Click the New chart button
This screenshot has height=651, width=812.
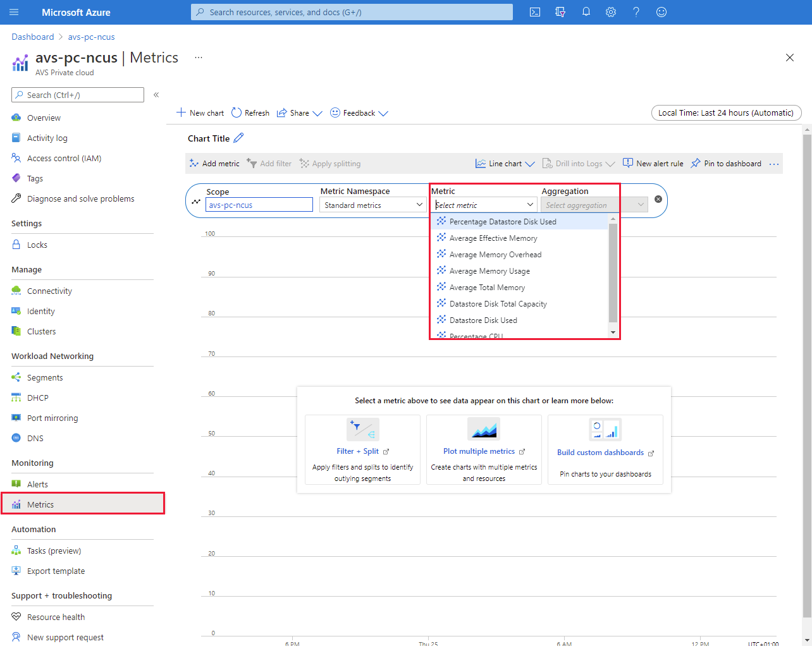click(200, 113)
